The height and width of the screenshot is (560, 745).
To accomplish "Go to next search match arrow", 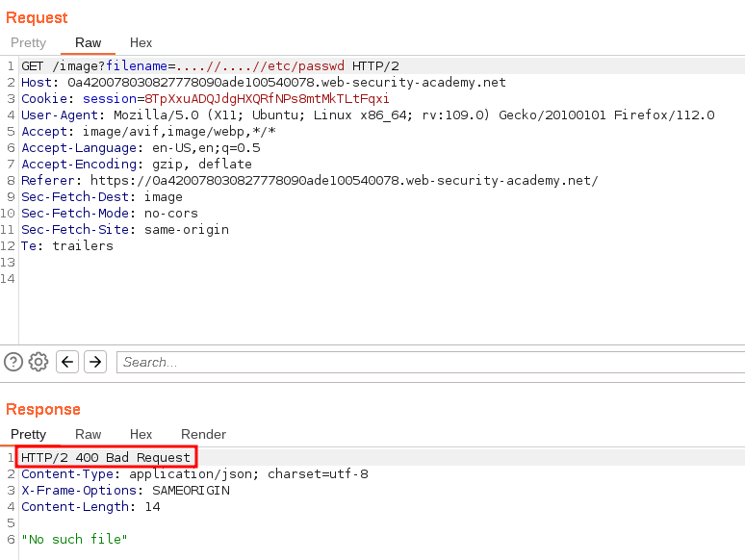I will [95, 363].
